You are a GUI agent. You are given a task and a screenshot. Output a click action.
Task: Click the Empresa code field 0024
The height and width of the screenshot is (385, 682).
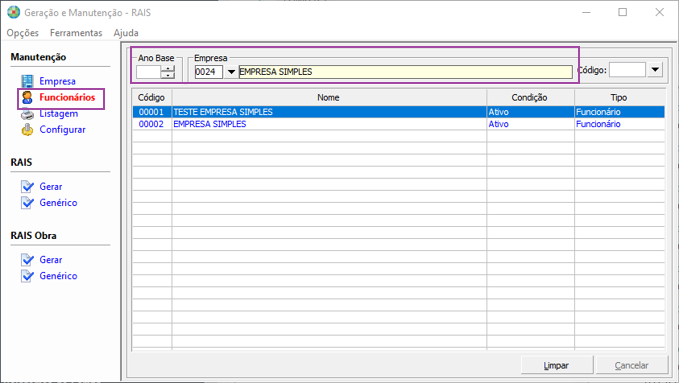pyautogui.click(x=208, y=72)
